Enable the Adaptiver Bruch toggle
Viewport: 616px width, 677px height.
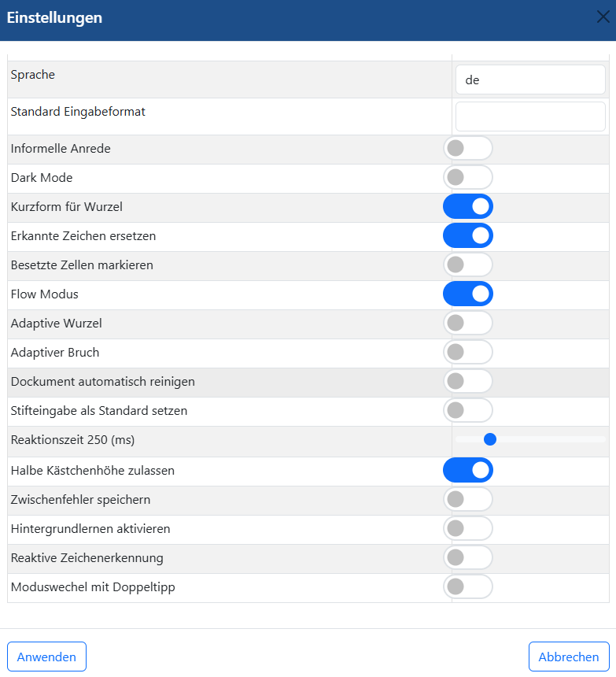[468, 352]
